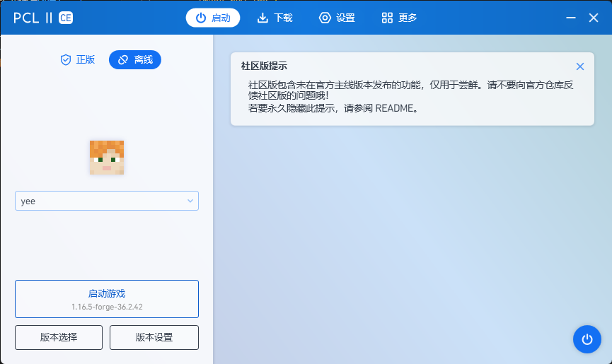Dismiss the 社区版提示 notice card
Image resolution: width=612 pixels, height=364 pixels.
[x=580, y=66]
